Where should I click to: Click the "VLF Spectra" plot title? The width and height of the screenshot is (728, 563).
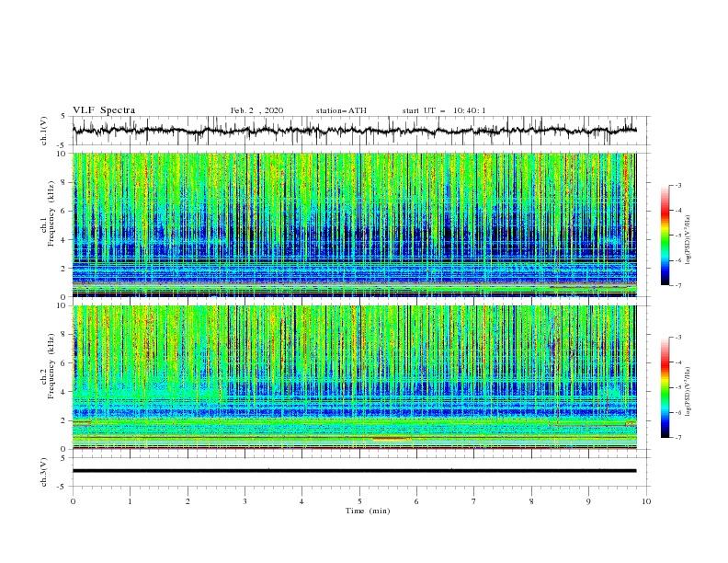[104, 110]
